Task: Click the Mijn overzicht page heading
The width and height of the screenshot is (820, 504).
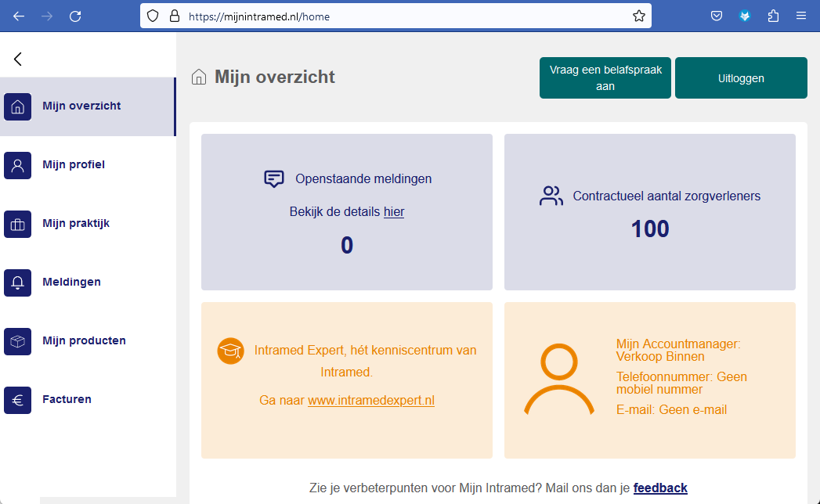Action: coord(275,77)
